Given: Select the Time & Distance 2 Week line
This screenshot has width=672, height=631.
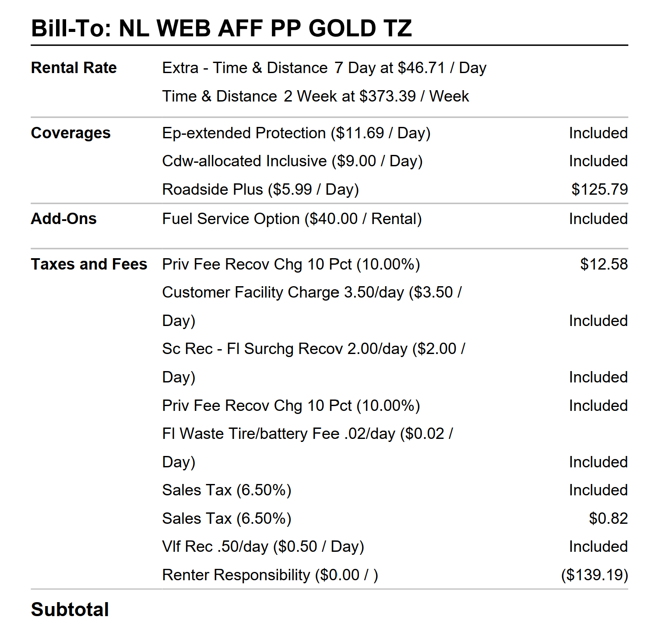Looking at the screenshot, I should tap(315, 96).
